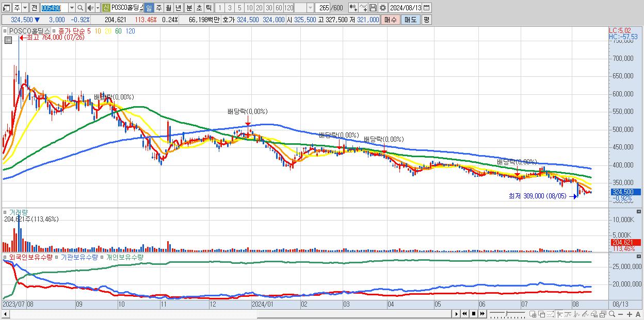The width and height of the screenshot is (644, 320).
Task: Click the A text tool icon
Action: coord(638,314)
